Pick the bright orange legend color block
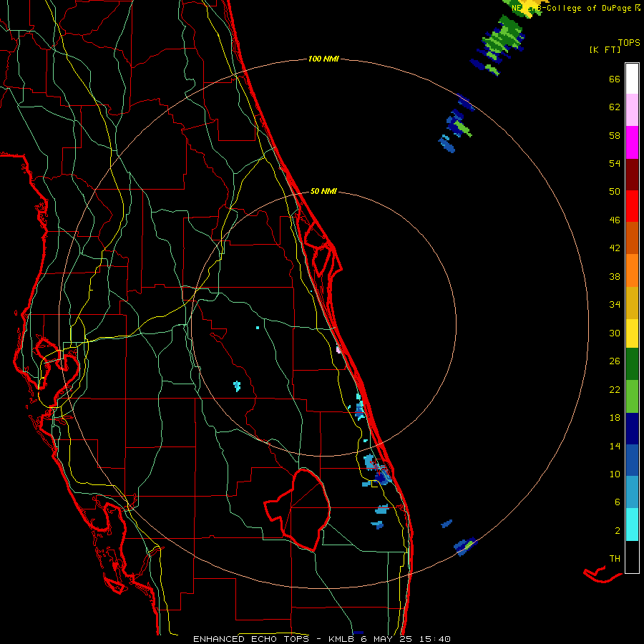The image size is (644, 644). 632,270
